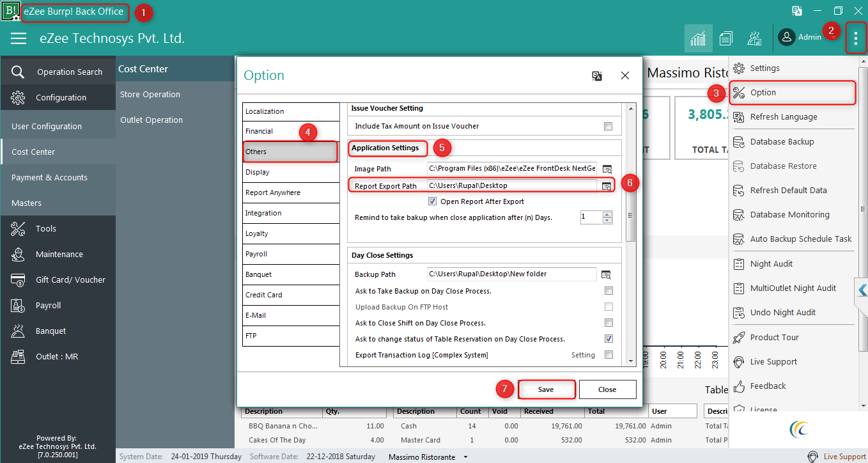Toggle Ask to change Table Reservation status checkbox
Viewport: 868px width, 463px height.
(608, 339)
